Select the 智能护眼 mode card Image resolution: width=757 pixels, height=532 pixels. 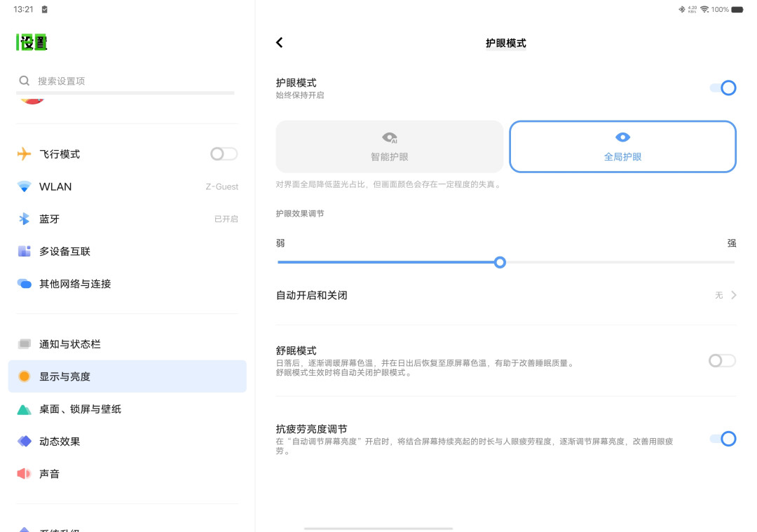[x=390, y=146]
